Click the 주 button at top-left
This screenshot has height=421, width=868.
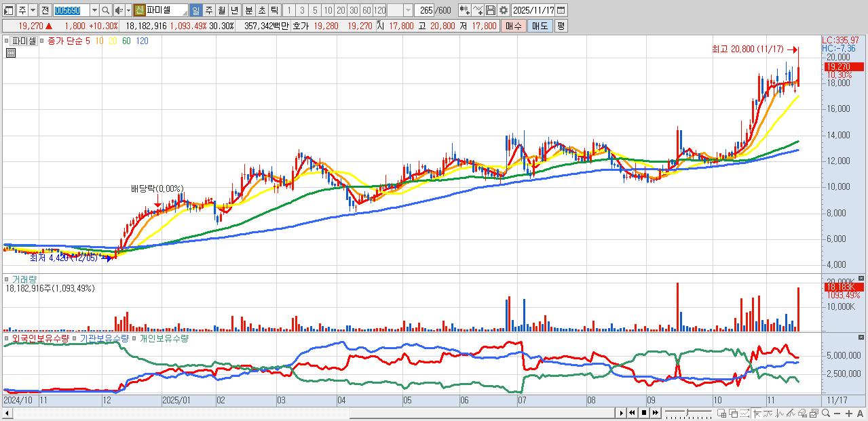coord(22,10)
